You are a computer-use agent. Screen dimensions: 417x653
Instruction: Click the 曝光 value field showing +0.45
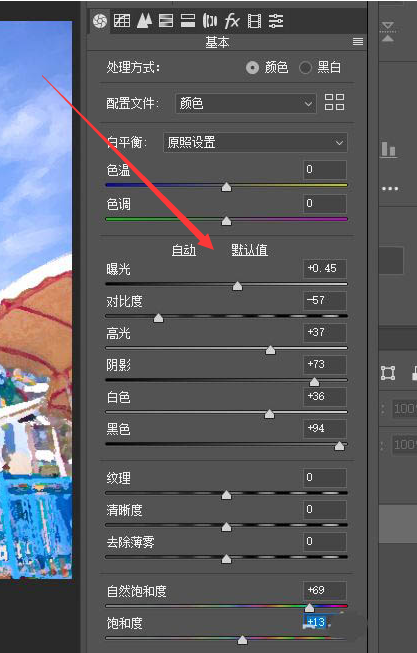pyautogui.click(x=325, y=268)
